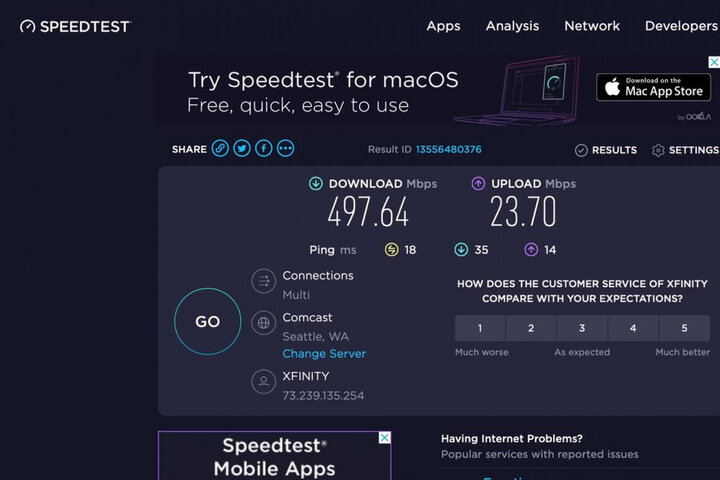Click the Result ID number link
The height and width of the screenshot is (480, 720).
(x=448, y=150)
